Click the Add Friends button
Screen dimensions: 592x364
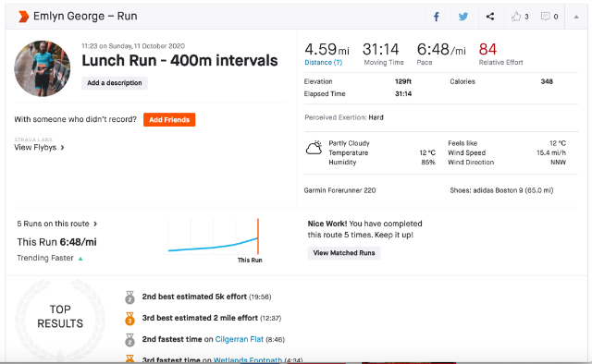click(169, 119)
